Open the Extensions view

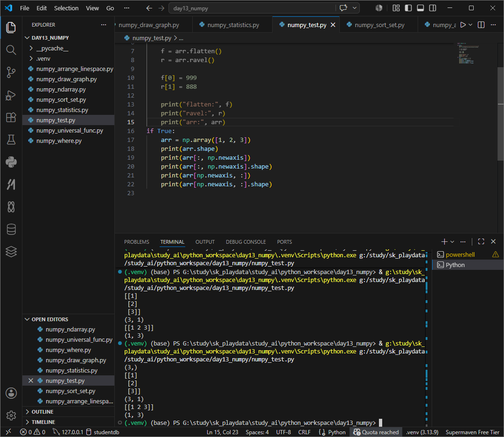(11, 117)
